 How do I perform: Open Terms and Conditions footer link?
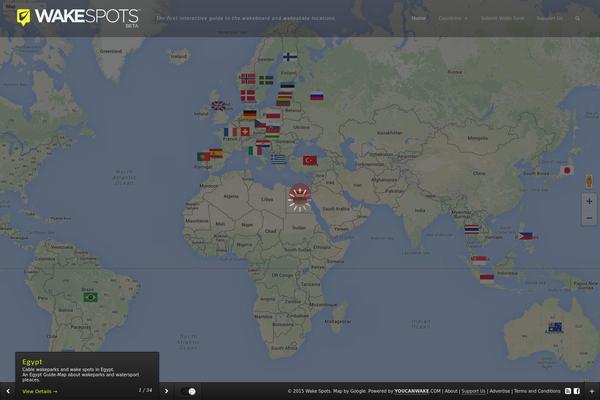point(537,391)
